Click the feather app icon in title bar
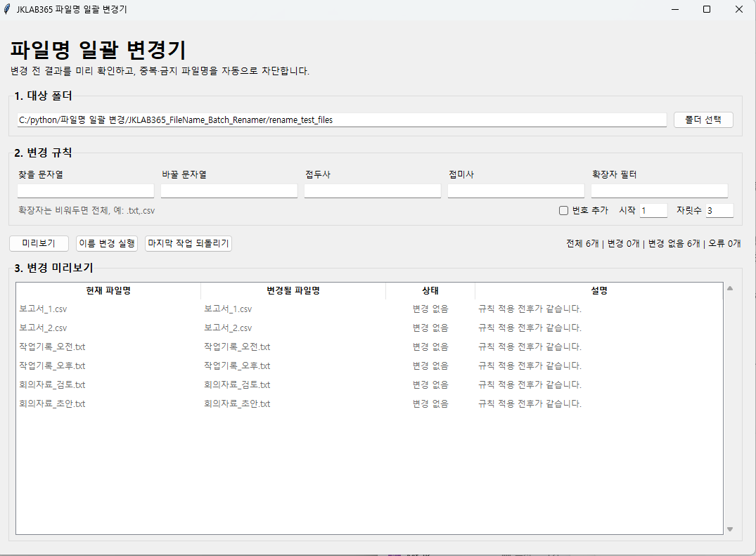The width and height of the screenshot is (756, 556). click(7, 9)
